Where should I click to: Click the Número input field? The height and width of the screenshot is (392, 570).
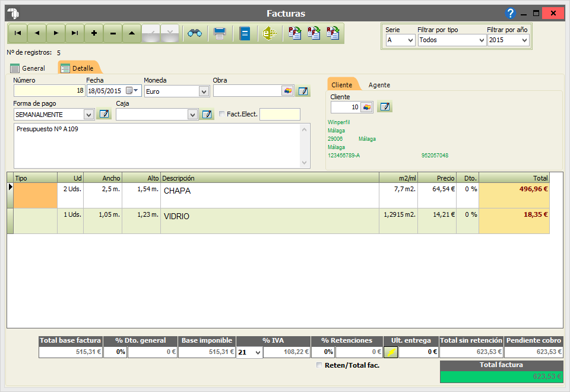click(x=49, y=90)
